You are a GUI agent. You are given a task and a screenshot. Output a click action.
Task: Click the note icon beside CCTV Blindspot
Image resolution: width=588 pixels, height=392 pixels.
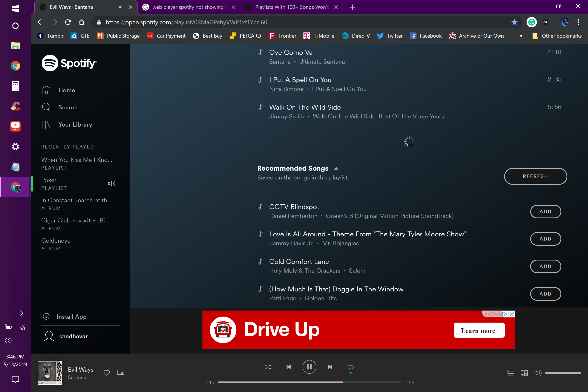[x=260, y=207]
